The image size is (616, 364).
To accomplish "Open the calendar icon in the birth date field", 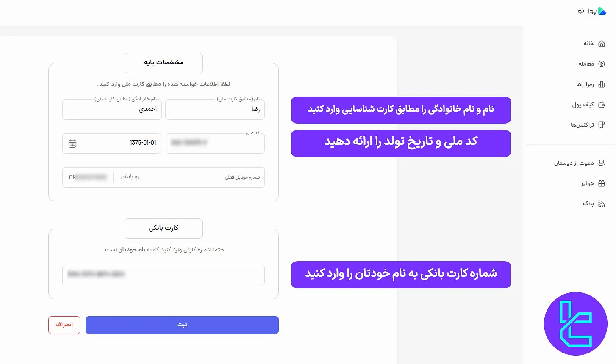I will coord(72,143).
